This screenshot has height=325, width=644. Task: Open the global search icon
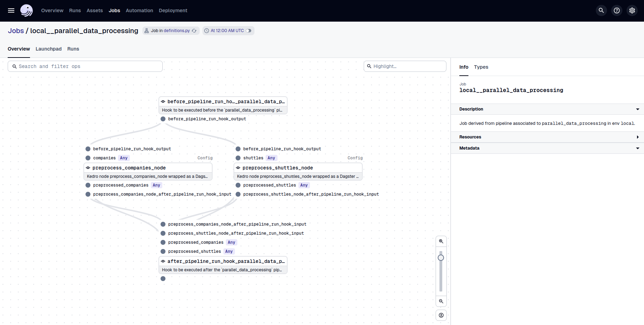[601, 10]
